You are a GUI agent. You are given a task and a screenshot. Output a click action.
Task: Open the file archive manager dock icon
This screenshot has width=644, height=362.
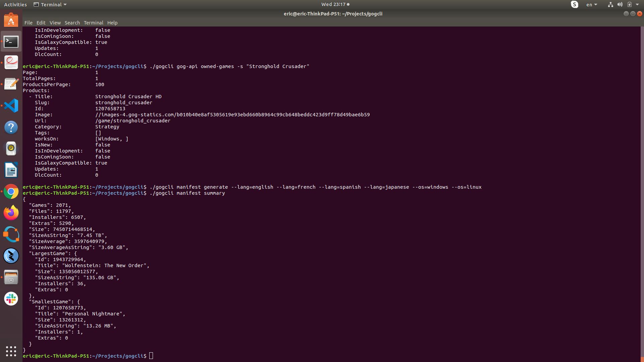[11, 277]
